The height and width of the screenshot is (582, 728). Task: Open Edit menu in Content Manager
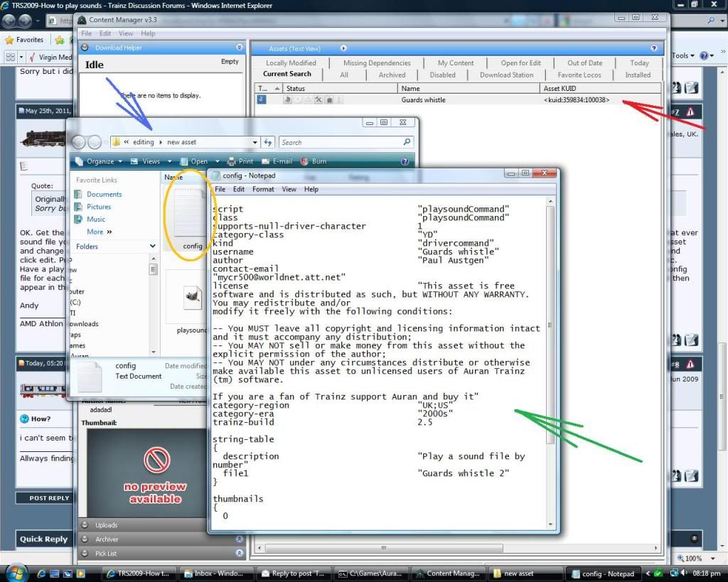pyautogui.click(x=105, y=33)
